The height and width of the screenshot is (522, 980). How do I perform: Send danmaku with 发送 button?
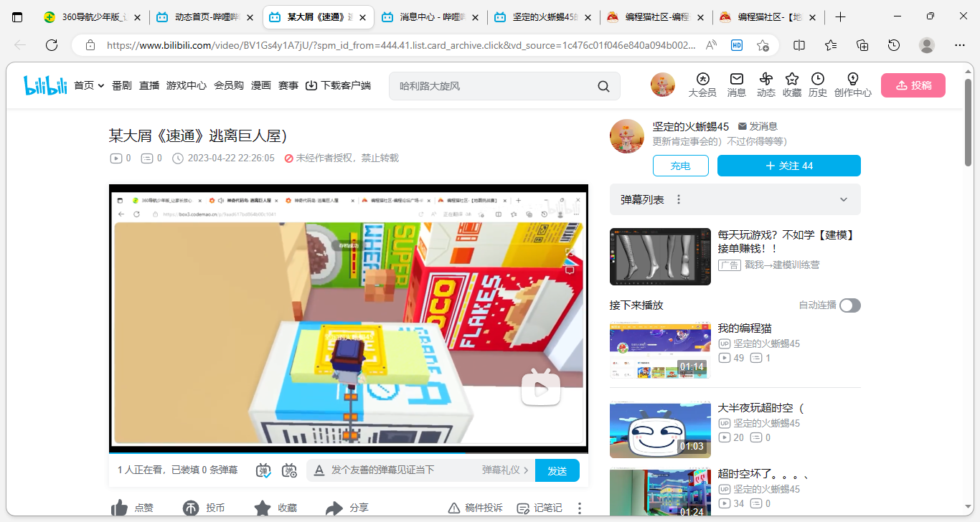[557, 470]
